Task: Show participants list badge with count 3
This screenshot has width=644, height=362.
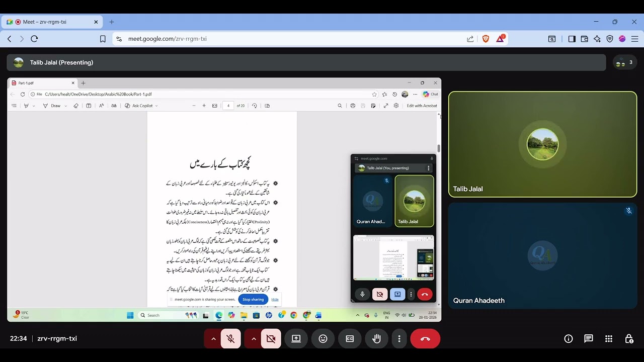Action: 625,62
